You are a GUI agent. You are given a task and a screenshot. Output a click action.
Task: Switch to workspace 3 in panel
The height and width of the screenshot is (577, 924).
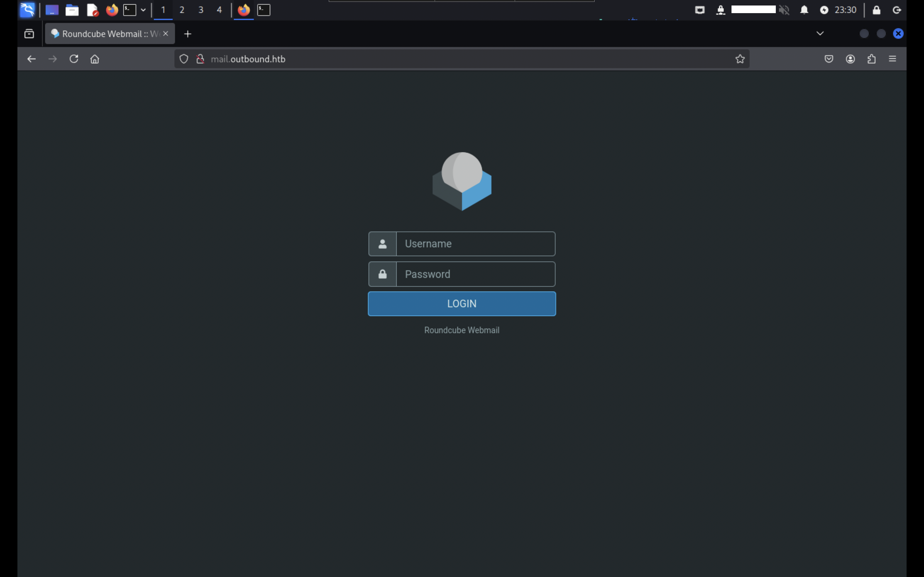(201, 10)
